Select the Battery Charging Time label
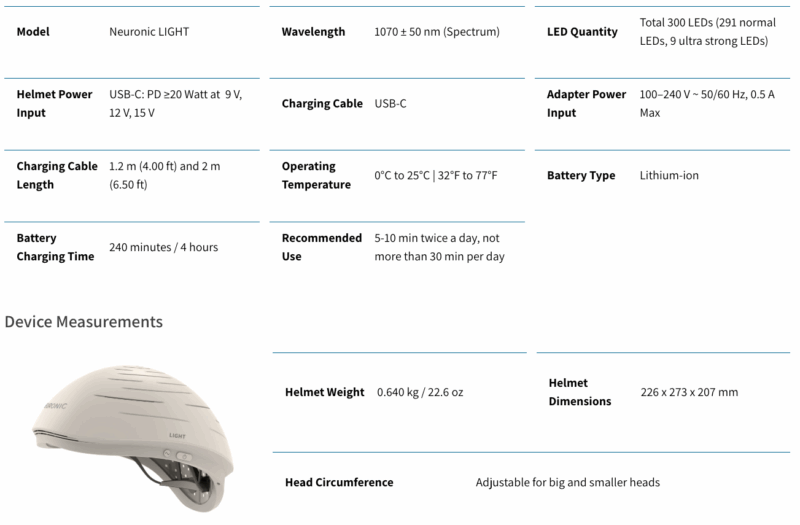 click(x=55, y=247)
